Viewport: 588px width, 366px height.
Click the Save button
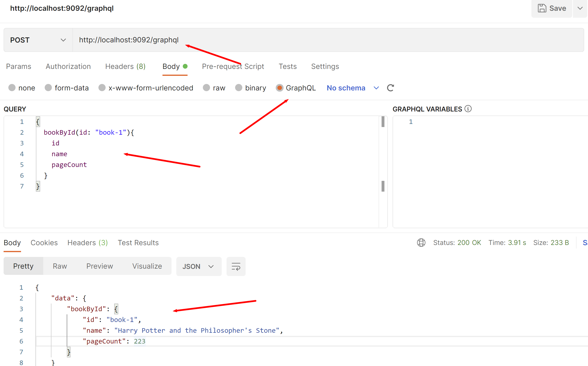coord(551,8)
